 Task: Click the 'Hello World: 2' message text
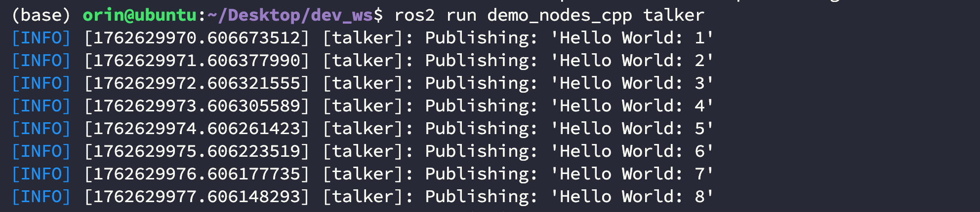pyautogui.click(x=632, y=61)
